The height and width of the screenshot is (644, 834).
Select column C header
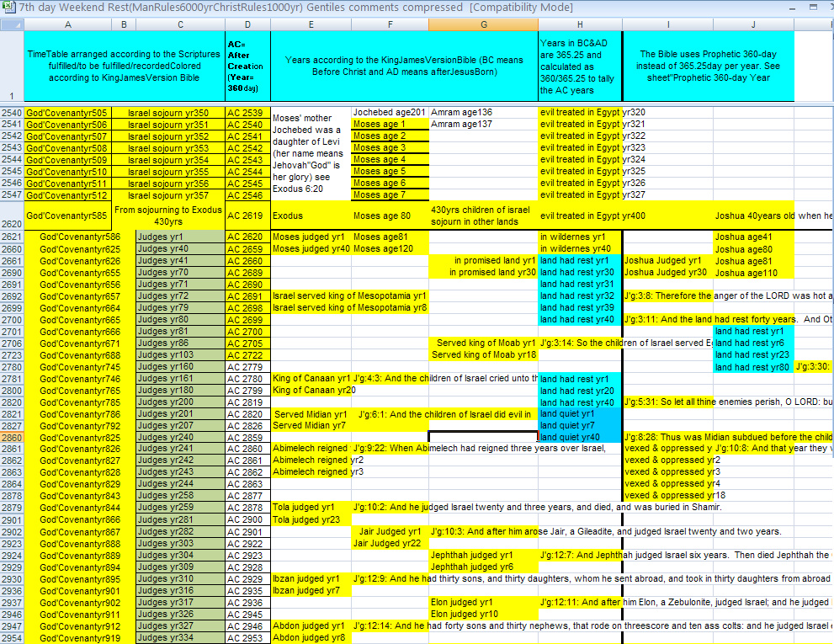[x=181, y=24]
